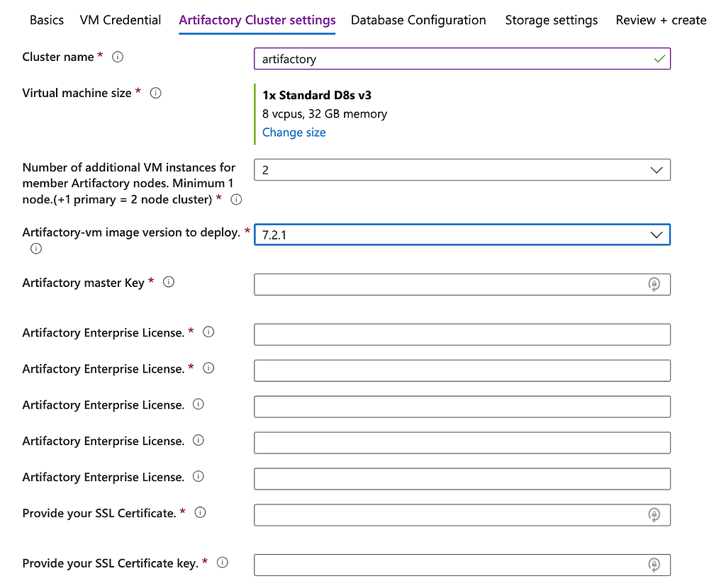Screen dimensions: 726x588
Task: Click info icon after additional VM instances label
Action: click(x=237, y=200)
